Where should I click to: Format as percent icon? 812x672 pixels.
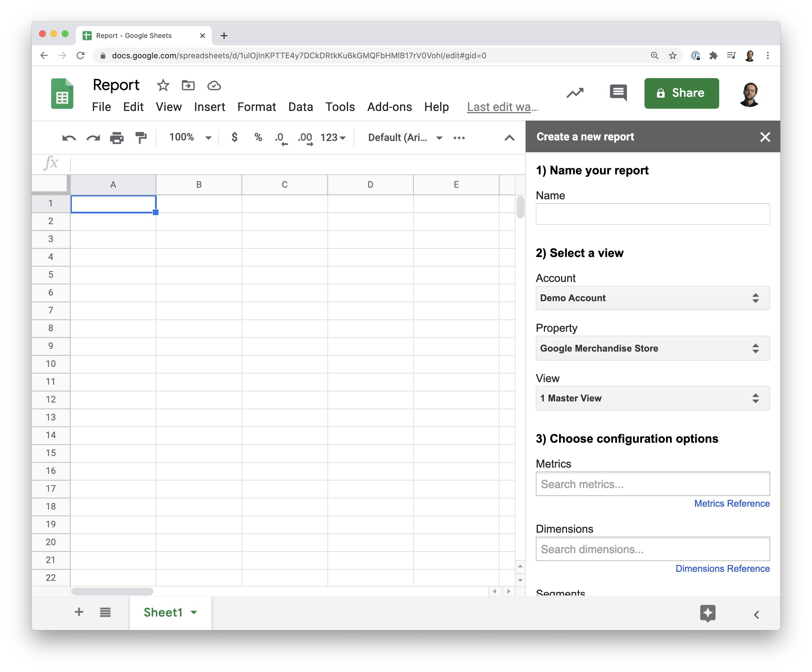pos(258,137)
